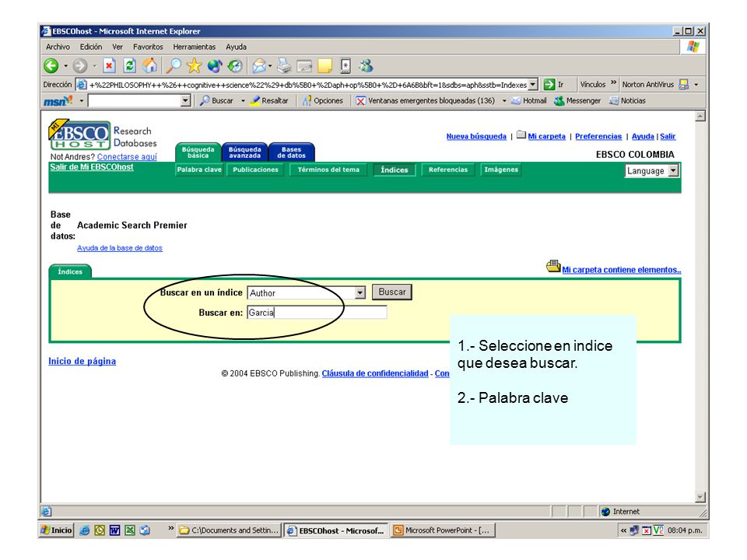Open History with the clock icon
Image resolution: width=747 pixels, height=560 pixels.
pos(235,65)
